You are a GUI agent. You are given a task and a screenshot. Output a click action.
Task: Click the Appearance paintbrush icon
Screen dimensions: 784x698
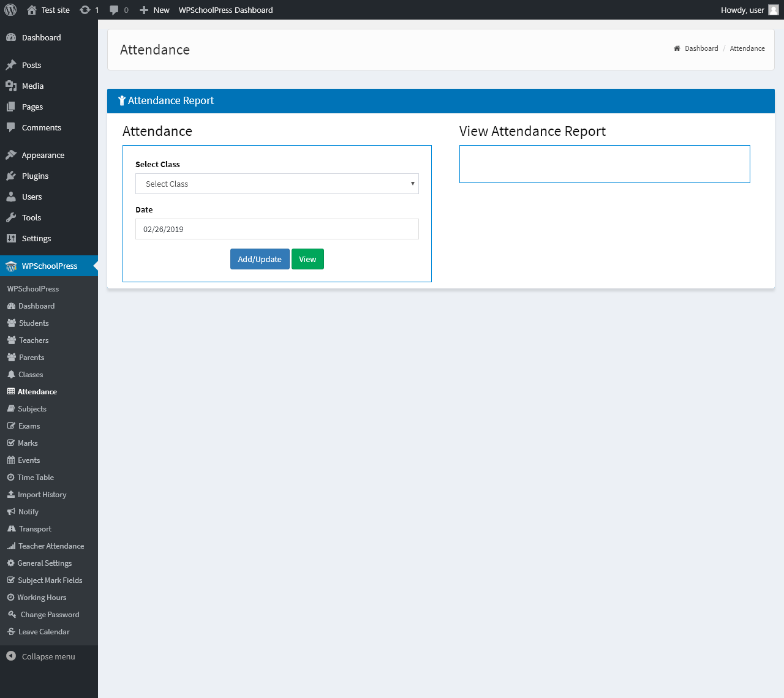[11, 155]
